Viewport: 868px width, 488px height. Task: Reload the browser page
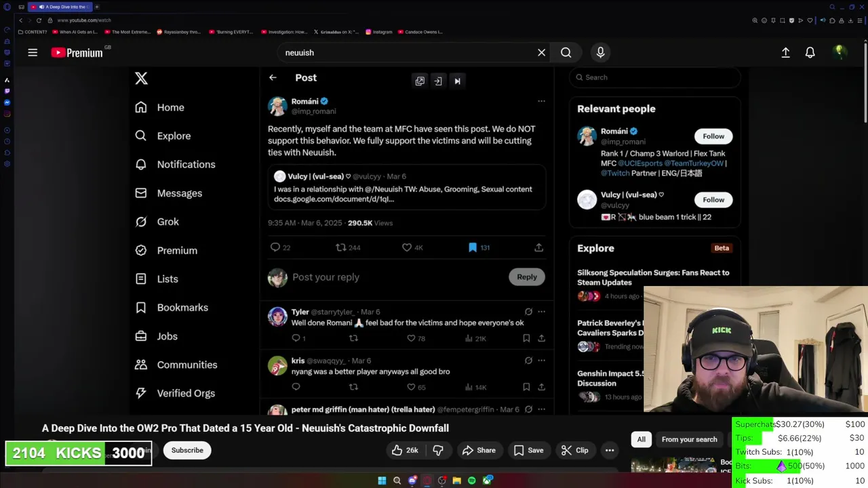click(x=39, y=20)
